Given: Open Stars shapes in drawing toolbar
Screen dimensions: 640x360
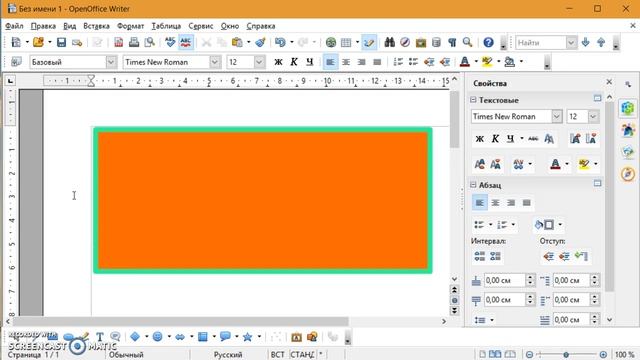Looking at the screenshot, I should tap(247, 337).
